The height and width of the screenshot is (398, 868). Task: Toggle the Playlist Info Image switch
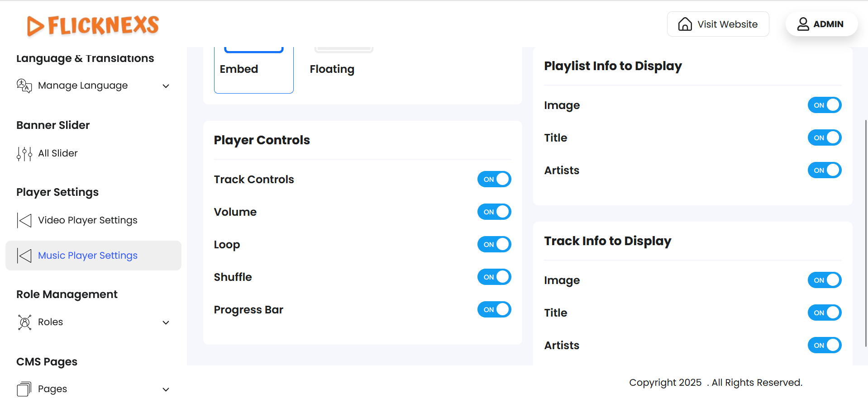tap(824, 105)
